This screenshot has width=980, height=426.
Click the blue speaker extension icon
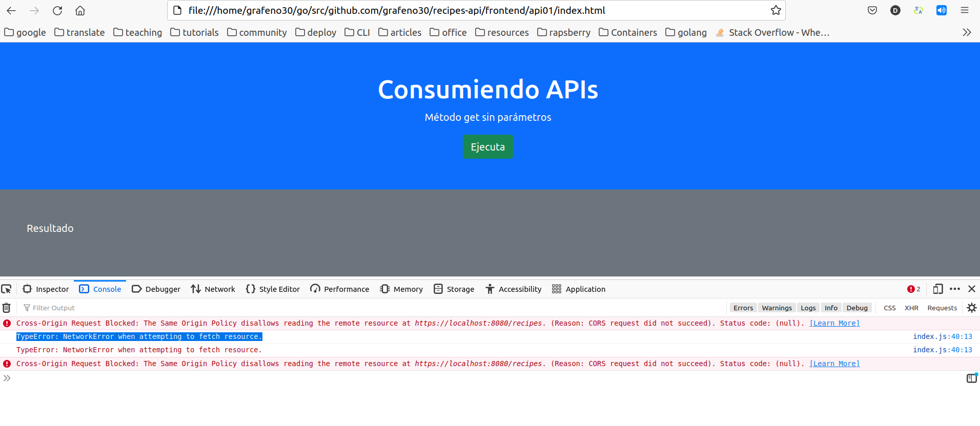942,10
